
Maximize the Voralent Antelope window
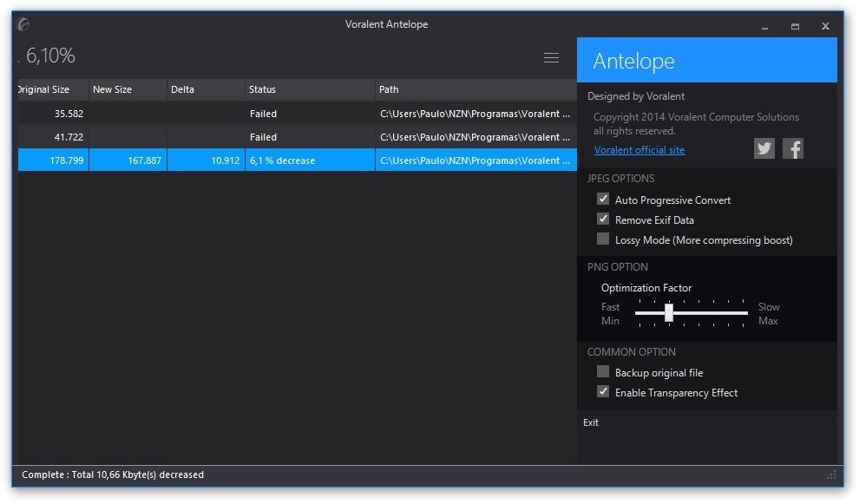coord(795,26)
